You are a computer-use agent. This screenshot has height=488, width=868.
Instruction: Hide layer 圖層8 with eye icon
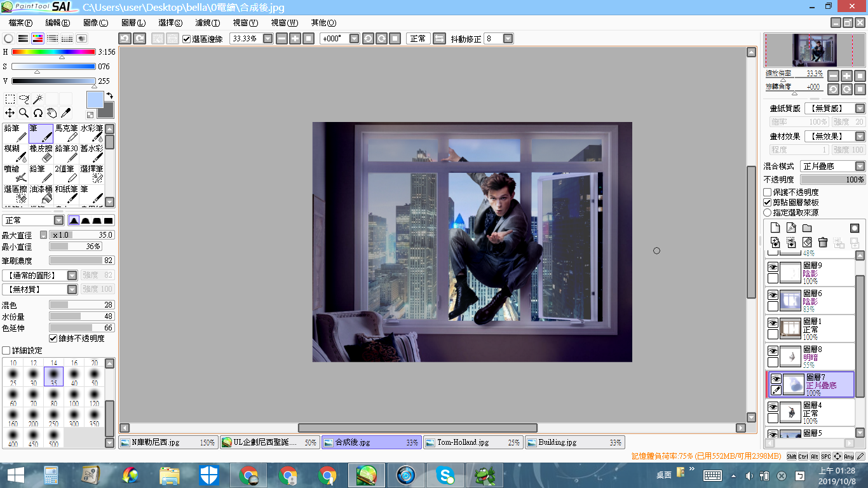(773, 351)
